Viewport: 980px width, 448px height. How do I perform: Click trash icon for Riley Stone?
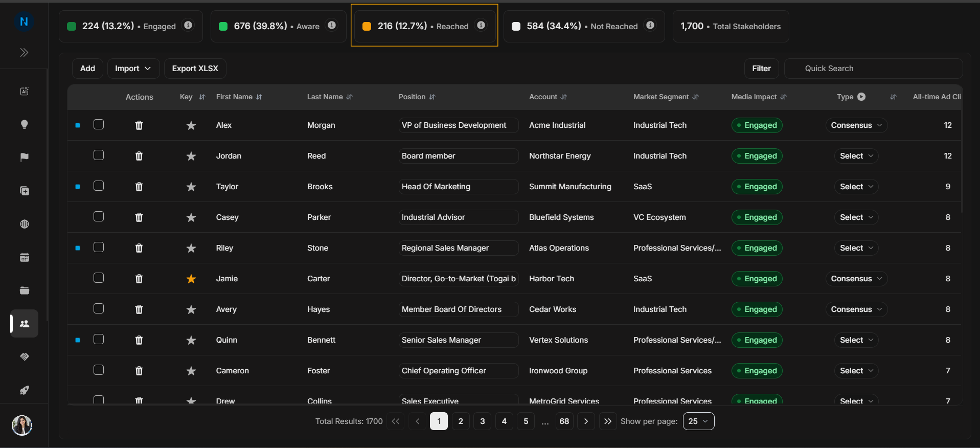139,248
